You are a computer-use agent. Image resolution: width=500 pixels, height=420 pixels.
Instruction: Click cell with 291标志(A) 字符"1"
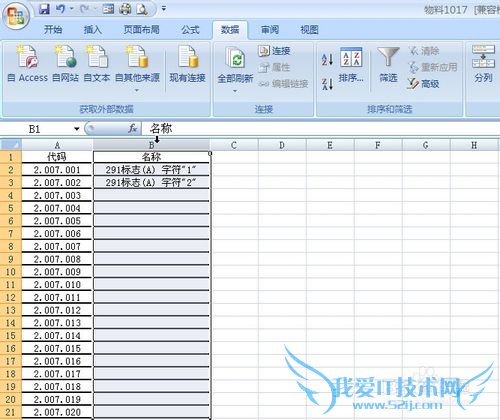(x=151, y=170)
